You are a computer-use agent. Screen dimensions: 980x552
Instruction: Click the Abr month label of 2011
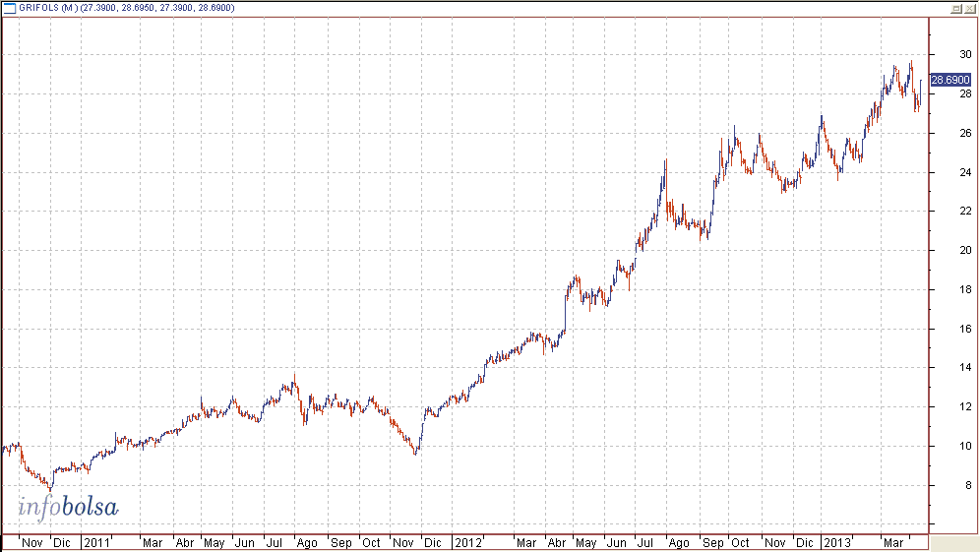[x=184, y=542]
